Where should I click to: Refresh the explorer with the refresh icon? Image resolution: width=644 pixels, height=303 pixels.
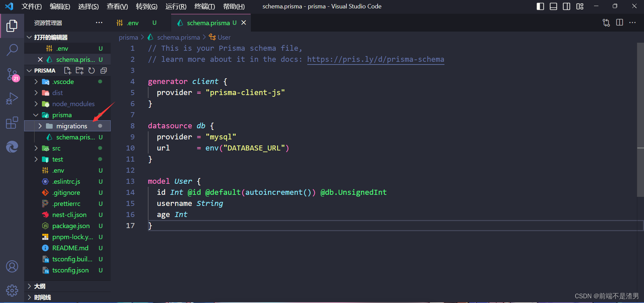pos(92,71)
